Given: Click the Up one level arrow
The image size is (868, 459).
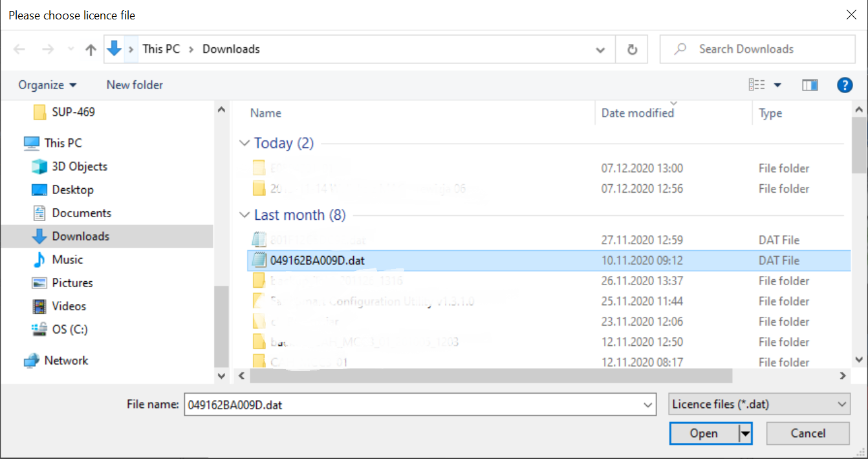Looking at the screenshot, I should (91, 50).
